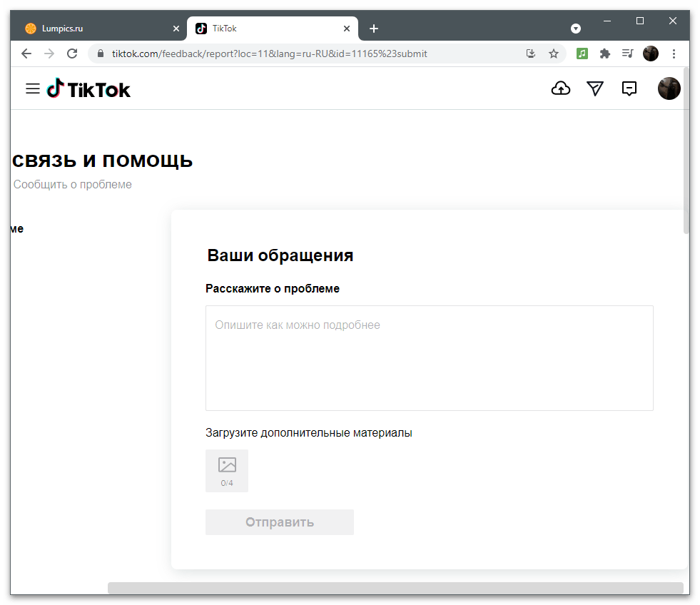The width and height of the screenshot is (700, 605).
Task: Click the image upload box showing 0/4
Action: (x=227, y=471)
